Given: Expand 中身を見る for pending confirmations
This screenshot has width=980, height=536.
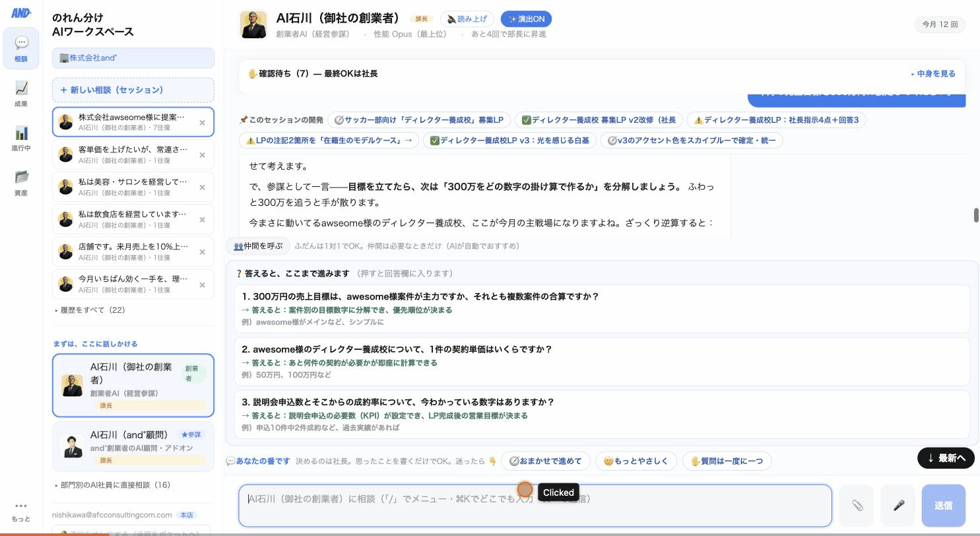Looking at the screenshot, I should tap(933, 74).
